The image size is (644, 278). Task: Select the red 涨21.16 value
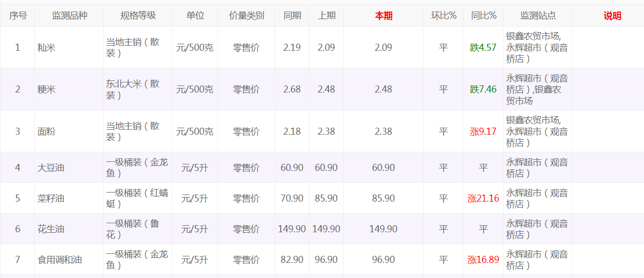click(x=483, y=199)
